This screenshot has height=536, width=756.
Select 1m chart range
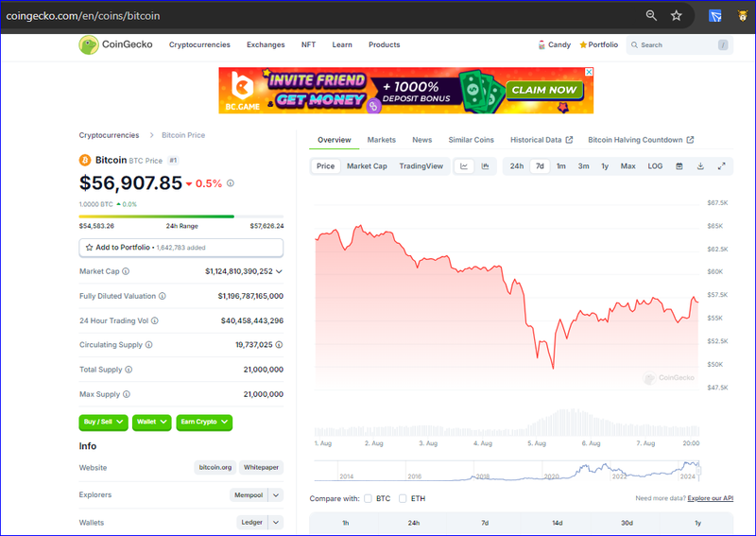(x=561, y=166)
